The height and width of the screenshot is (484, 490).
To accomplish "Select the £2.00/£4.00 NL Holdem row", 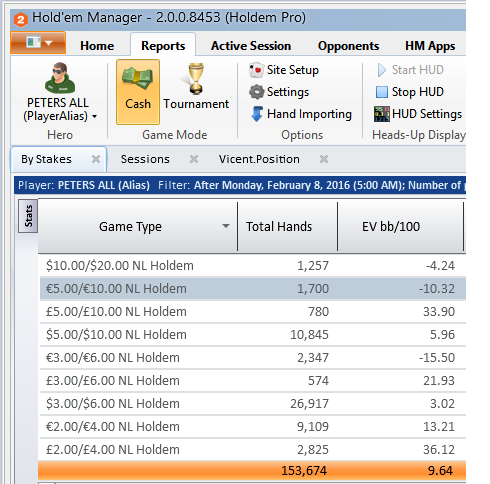I will tap(253, 450).
